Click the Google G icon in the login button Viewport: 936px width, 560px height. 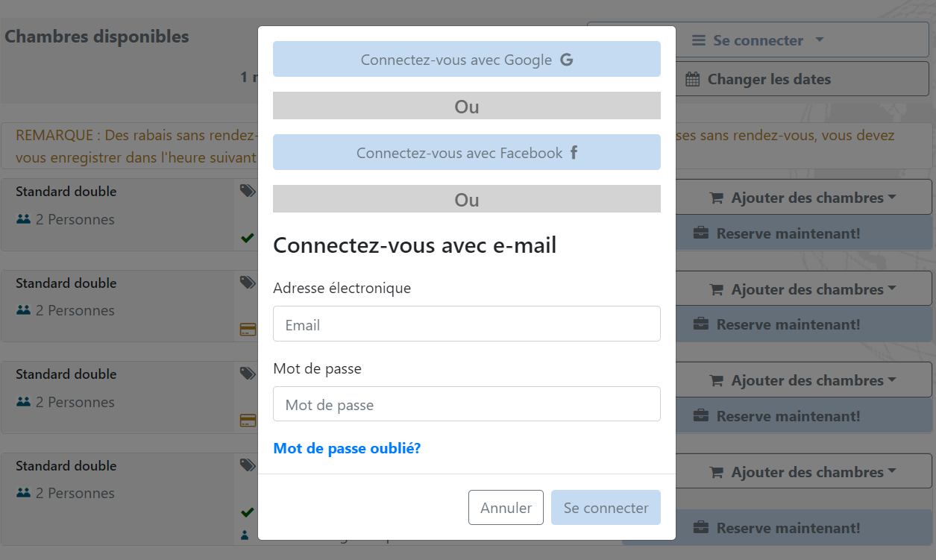(567, 60)
